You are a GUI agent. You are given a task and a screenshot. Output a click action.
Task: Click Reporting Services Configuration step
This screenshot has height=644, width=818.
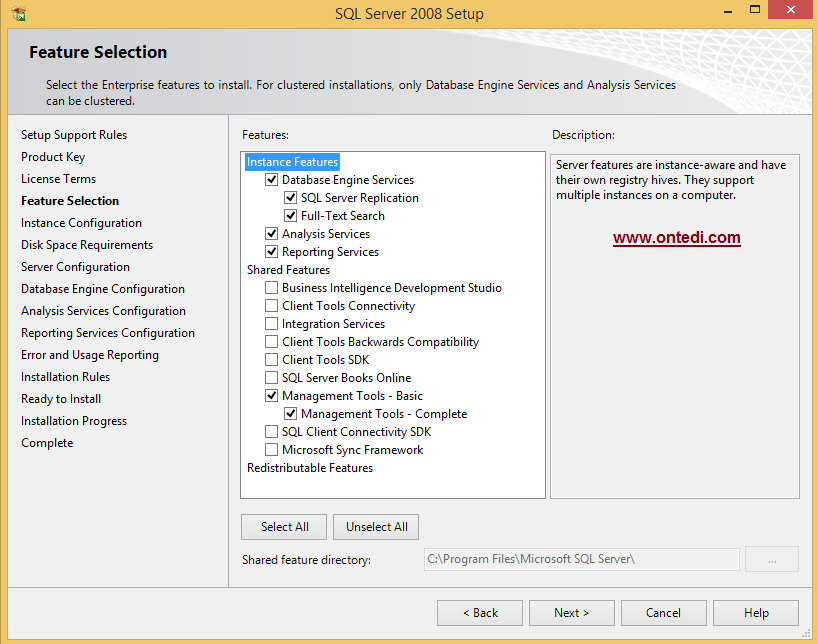[x=108, y=332]
